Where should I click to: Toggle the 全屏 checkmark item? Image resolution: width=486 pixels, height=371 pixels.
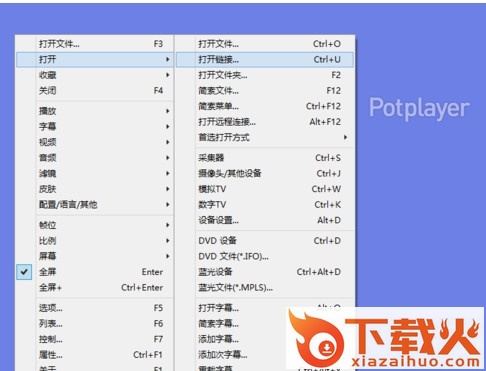click(95, 272)
